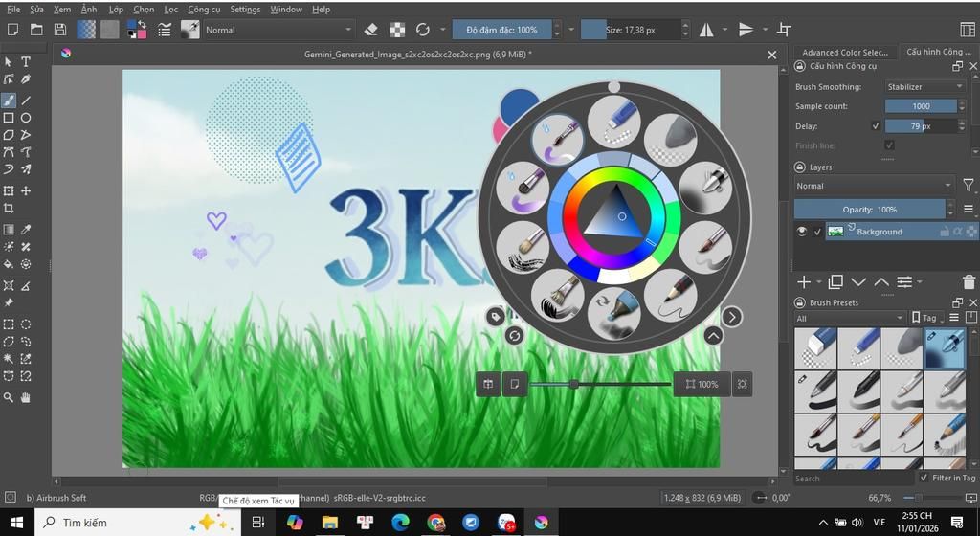Select the Elliptical Selection tool
Image resolution: width=980 pixels, height=536 pixels.
(x=26, y=324)
